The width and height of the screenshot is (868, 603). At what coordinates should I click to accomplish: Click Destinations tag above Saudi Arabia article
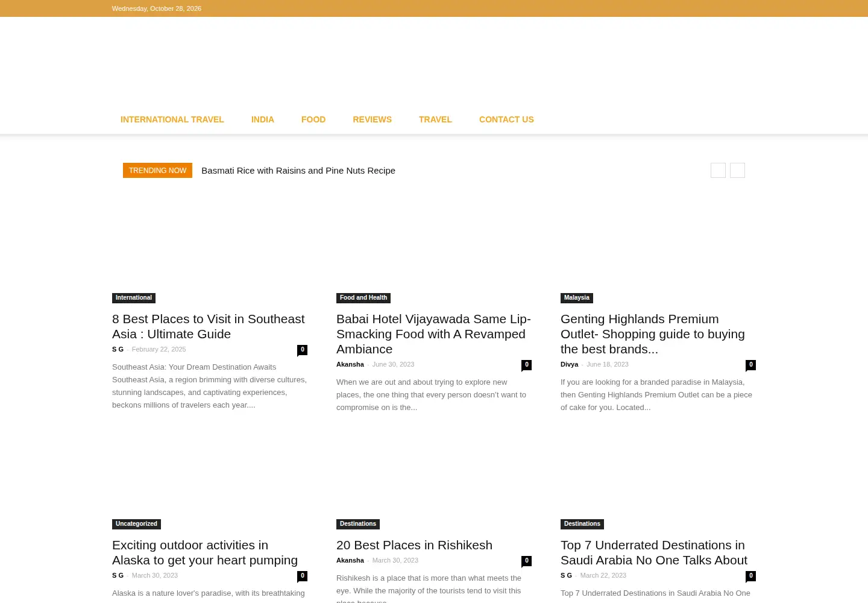pos(582,524)
